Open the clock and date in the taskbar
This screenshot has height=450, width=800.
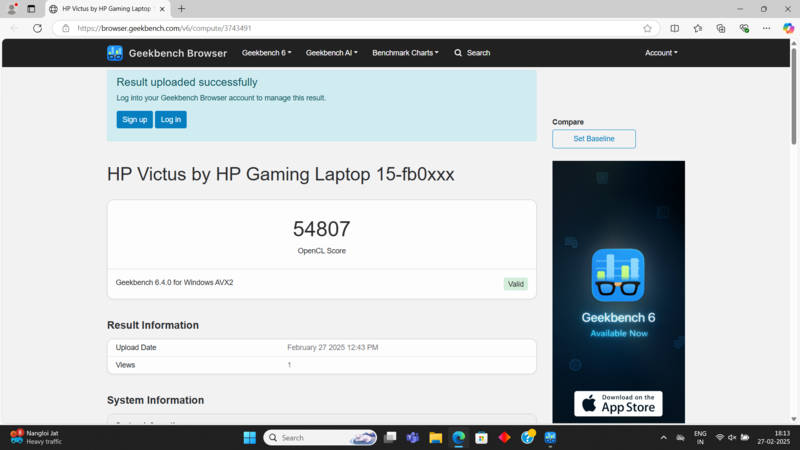point(773,437)
